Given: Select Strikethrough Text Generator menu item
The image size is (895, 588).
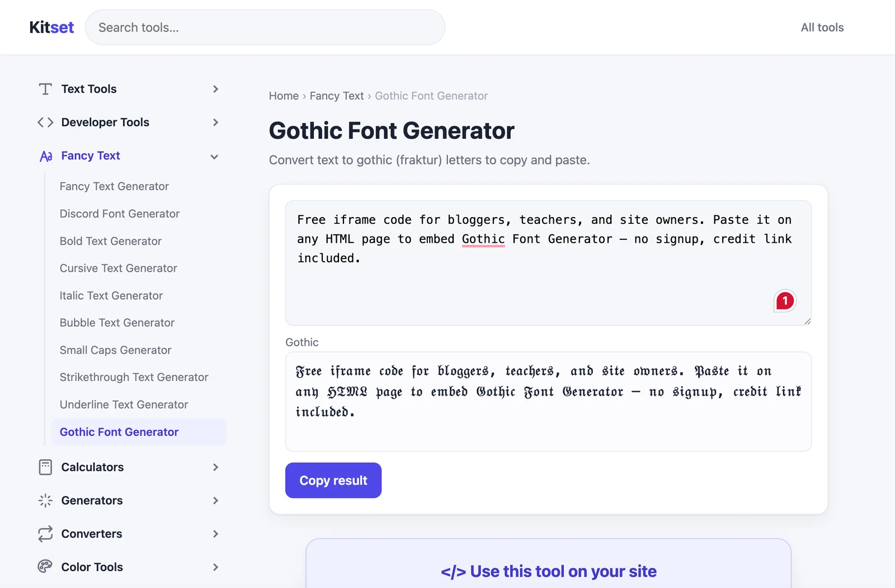Looking at the screenshot, I should coord(134,377).
